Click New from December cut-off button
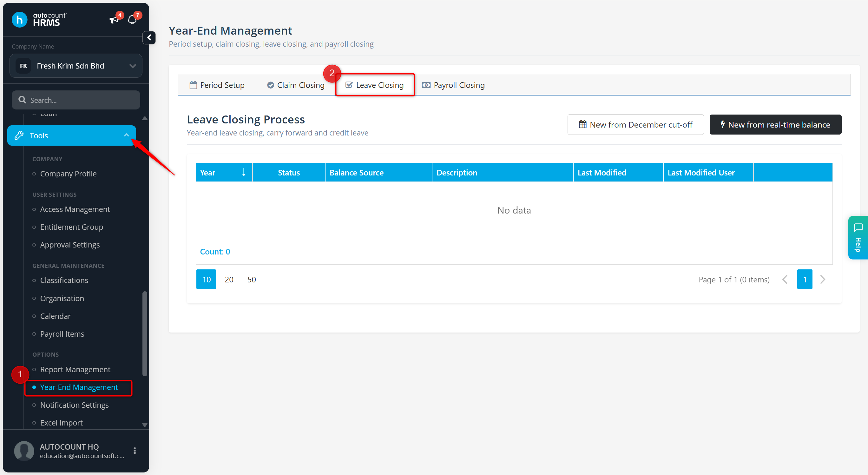Image resolution: width=868 pixels, height=475 pixels. 635,125
